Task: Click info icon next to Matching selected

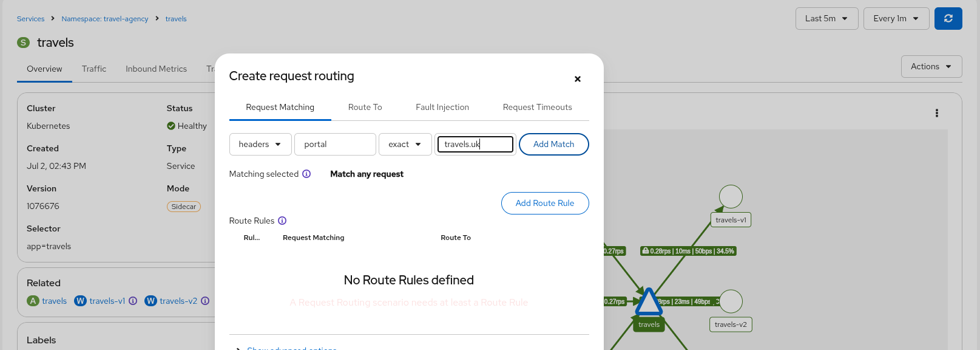Action: (306, 174)
